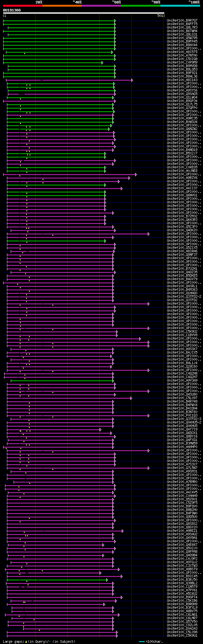The height and width of the screenshot is (644, 203).
Task: Click the cyan =100char. scale marker
Action: point(142,641)
